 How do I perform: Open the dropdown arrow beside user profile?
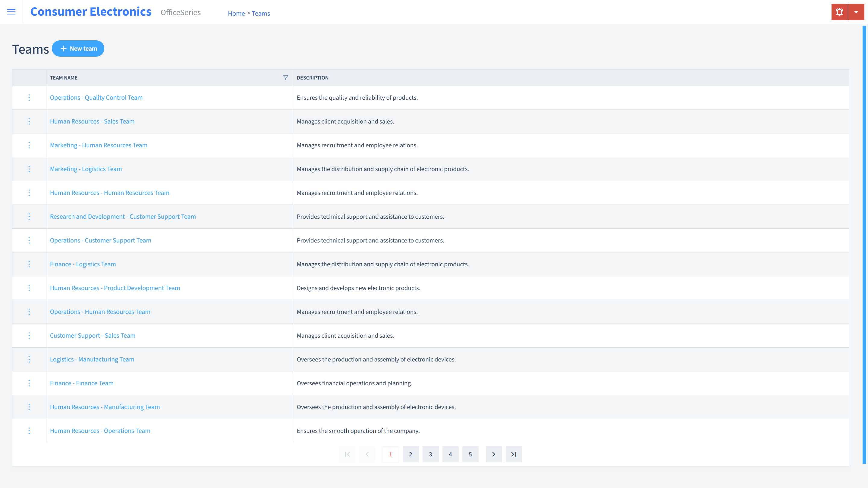click(857, 12)
